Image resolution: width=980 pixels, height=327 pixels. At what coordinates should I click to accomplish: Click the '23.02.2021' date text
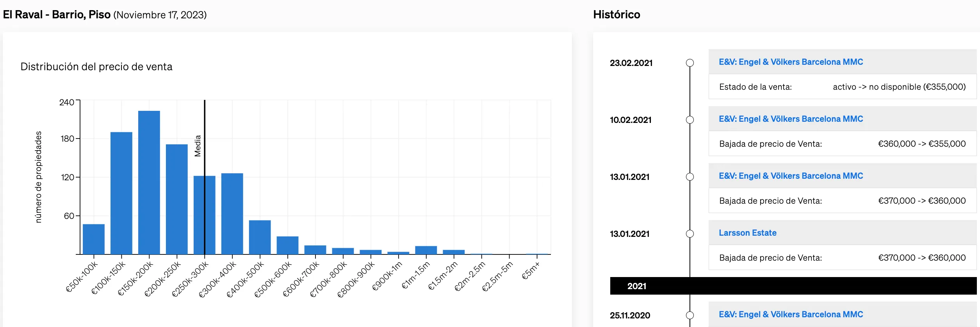click(x=631, y=63)
